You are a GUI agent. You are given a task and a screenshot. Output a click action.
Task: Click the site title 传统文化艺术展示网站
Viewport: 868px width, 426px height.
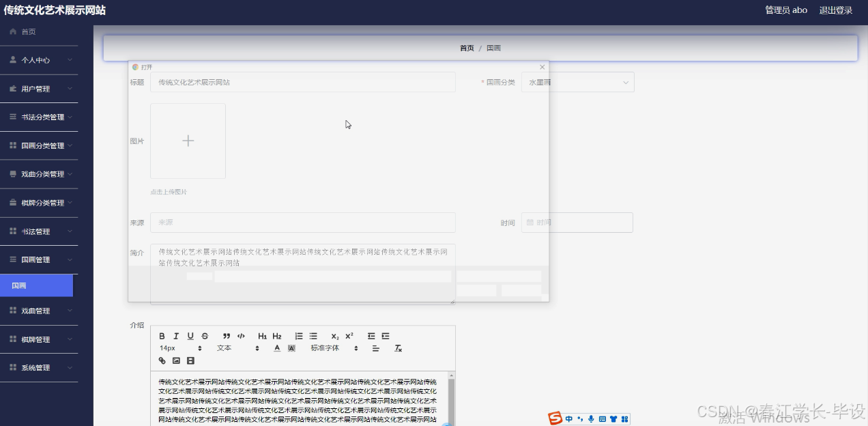coord(55,10)
